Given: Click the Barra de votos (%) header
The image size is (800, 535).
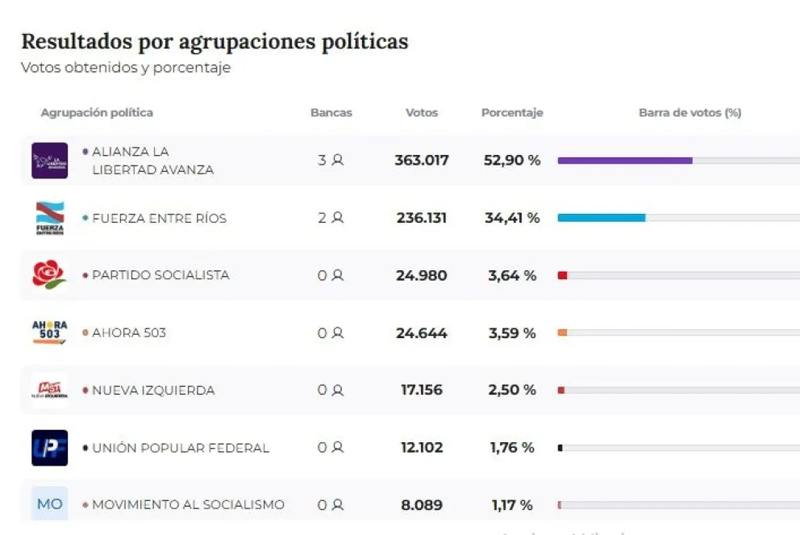Looking at the screenshot, I should (x=689, y=113).
